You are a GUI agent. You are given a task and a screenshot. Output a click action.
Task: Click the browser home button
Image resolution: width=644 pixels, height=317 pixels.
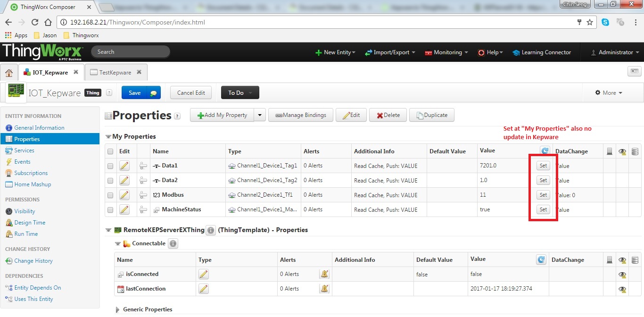point(48,22)
